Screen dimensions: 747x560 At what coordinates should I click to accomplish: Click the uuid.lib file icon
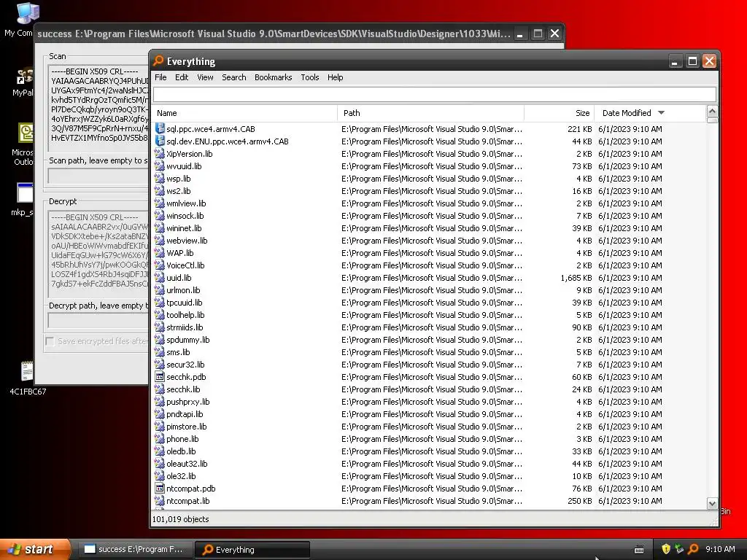click(x=160, y=277)
